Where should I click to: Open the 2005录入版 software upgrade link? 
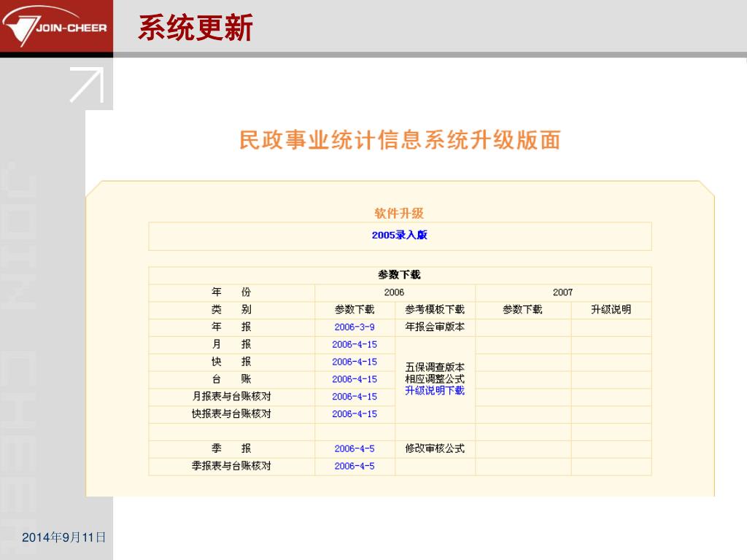(x=399, y=236)
